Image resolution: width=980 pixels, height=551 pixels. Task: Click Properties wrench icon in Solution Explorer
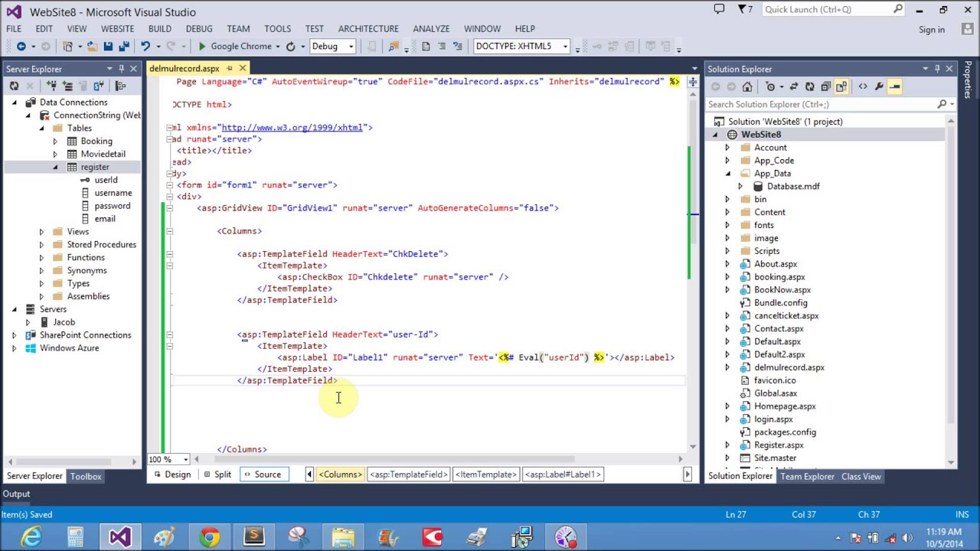point(879,86)
